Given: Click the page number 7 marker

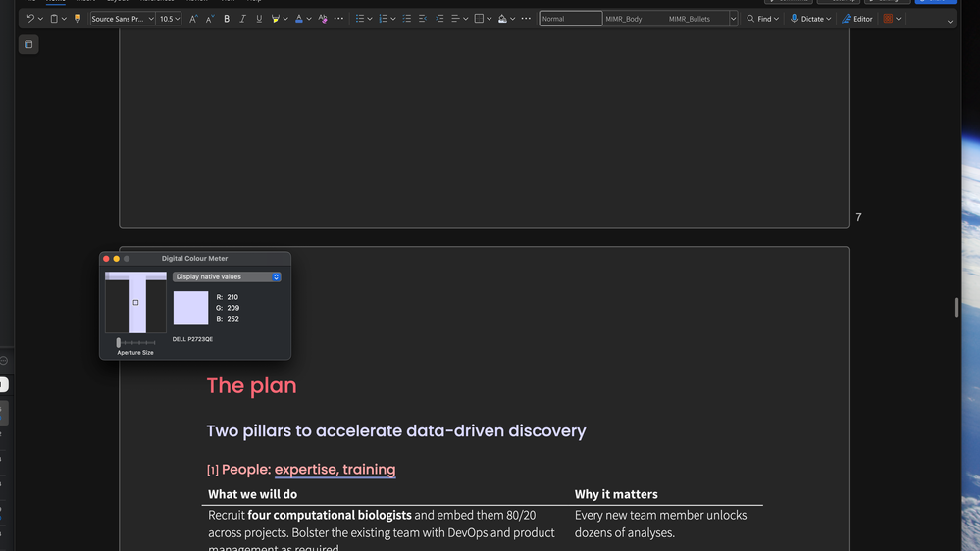Looking at the screenshot, I should 858,217.
